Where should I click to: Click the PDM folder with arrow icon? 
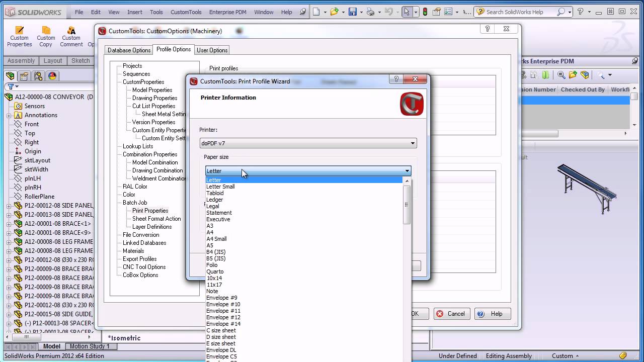[573, 75]
